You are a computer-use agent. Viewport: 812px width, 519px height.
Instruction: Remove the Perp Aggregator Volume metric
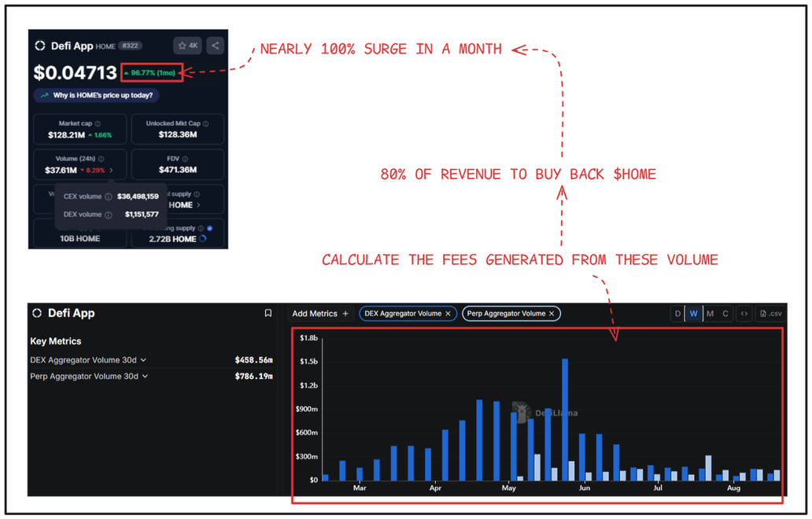[552, 314]
